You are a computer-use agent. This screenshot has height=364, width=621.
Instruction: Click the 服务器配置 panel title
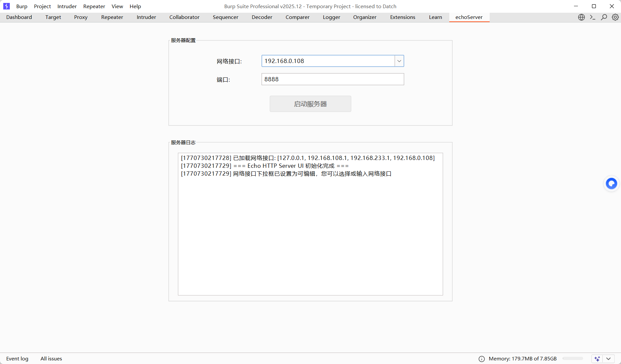[183, 40]
